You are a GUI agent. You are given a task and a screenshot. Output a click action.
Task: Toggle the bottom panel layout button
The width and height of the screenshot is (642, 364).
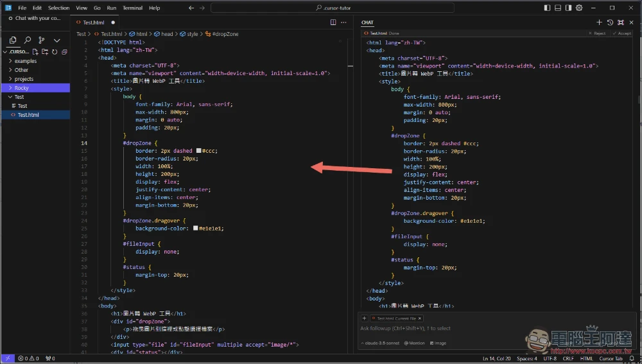[x=558, y=8]
